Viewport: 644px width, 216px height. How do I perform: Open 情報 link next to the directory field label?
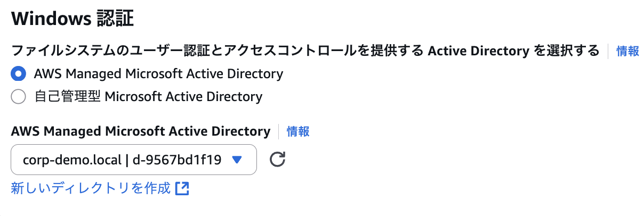point(298,131)
